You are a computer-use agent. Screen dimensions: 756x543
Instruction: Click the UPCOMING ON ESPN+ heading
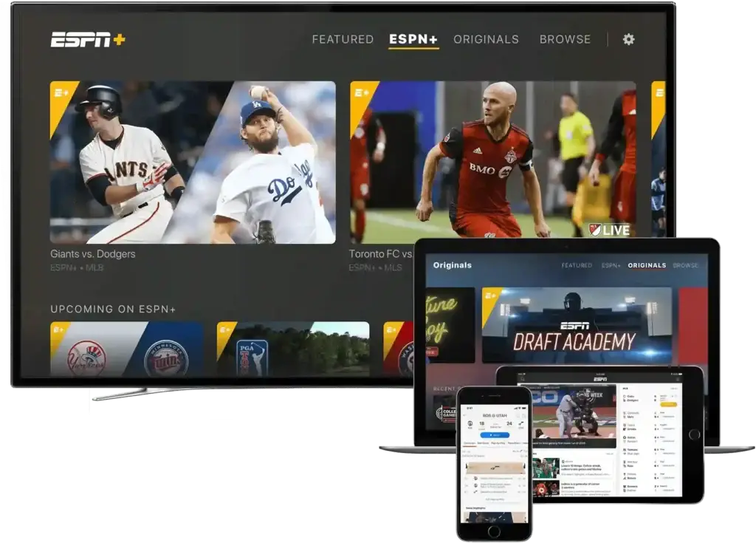113,309
